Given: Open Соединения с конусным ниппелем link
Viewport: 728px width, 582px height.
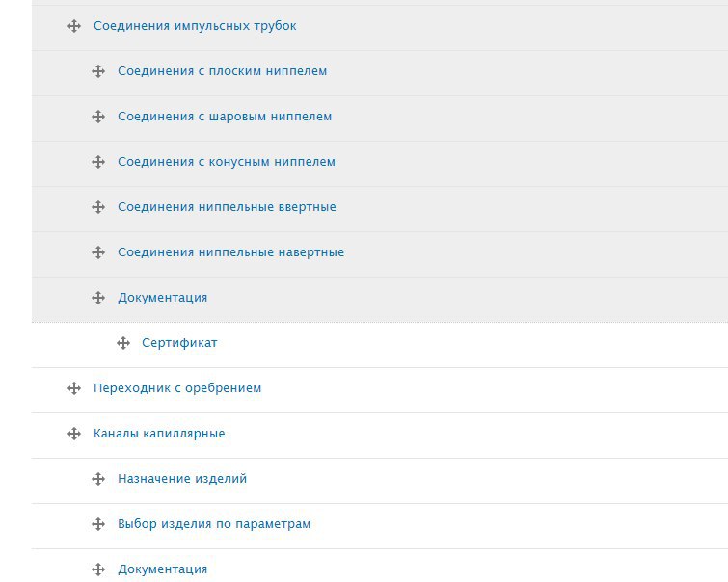Looking at the screenshot, I should coord(227,162).
